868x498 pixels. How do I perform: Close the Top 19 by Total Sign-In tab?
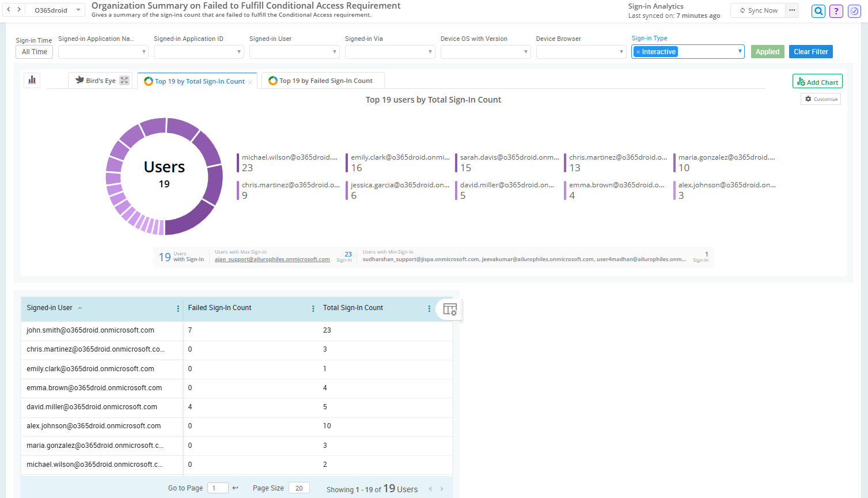coord(250,82)
